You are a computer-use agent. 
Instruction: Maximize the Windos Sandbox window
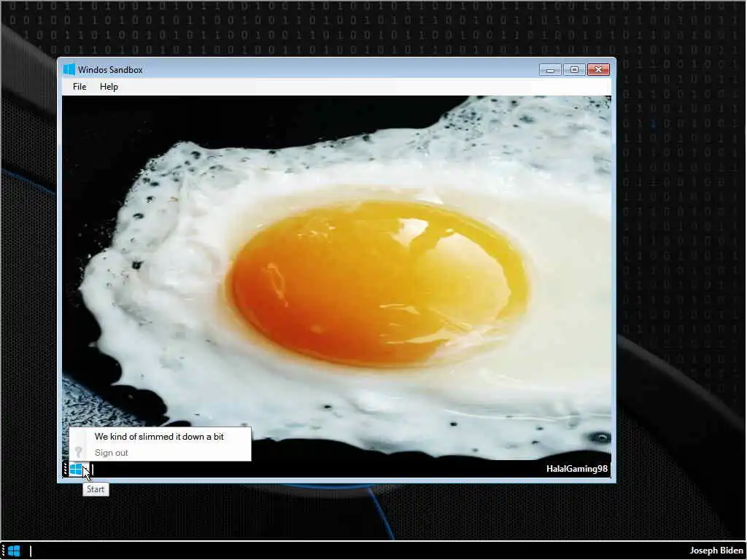[x=574, y=69]
